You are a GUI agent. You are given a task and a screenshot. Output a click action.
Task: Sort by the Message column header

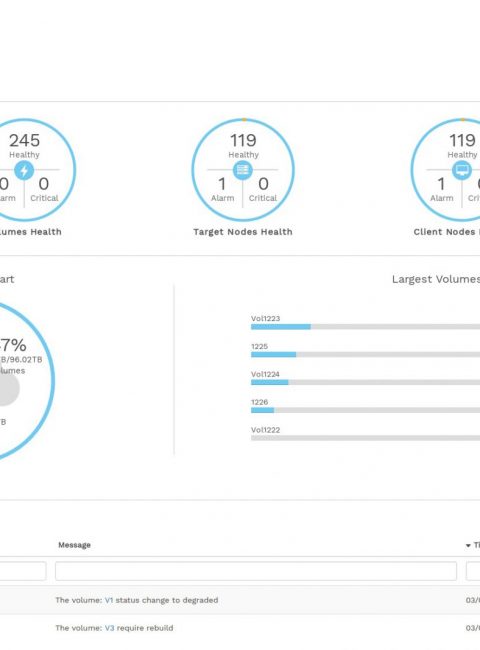point(74,545)
